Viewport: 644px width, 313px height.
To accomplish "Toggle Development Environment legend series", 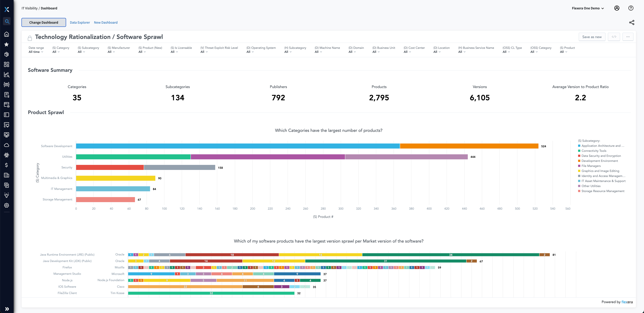I will (600, 161).
